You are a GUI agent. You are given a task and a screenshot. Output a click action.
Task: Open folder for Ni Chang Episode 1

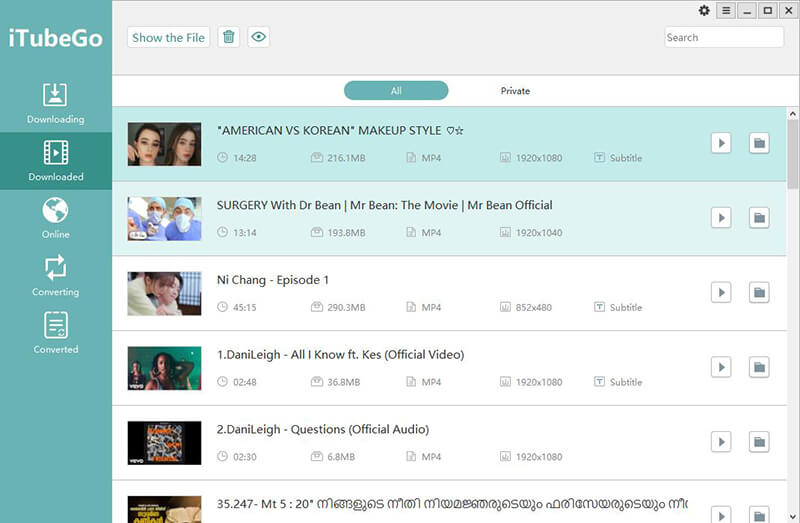coord(759,292)
